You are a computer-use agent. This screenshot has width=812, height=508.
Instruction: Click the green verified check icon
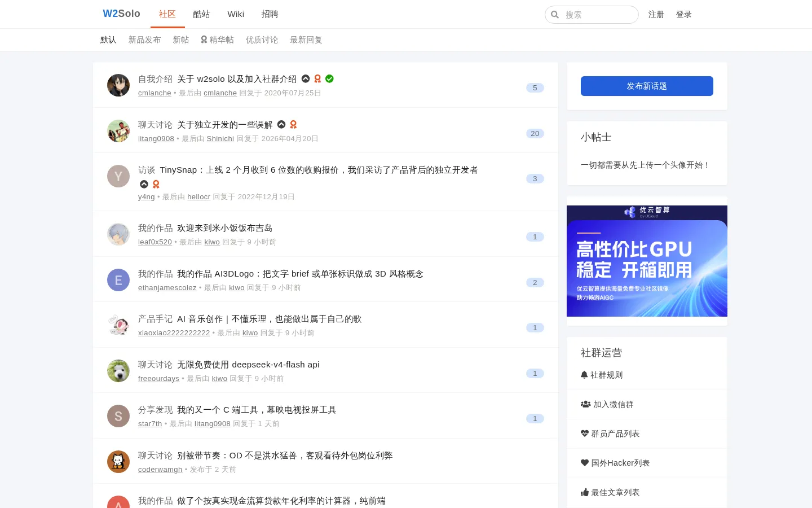click(x=329, y=79)
